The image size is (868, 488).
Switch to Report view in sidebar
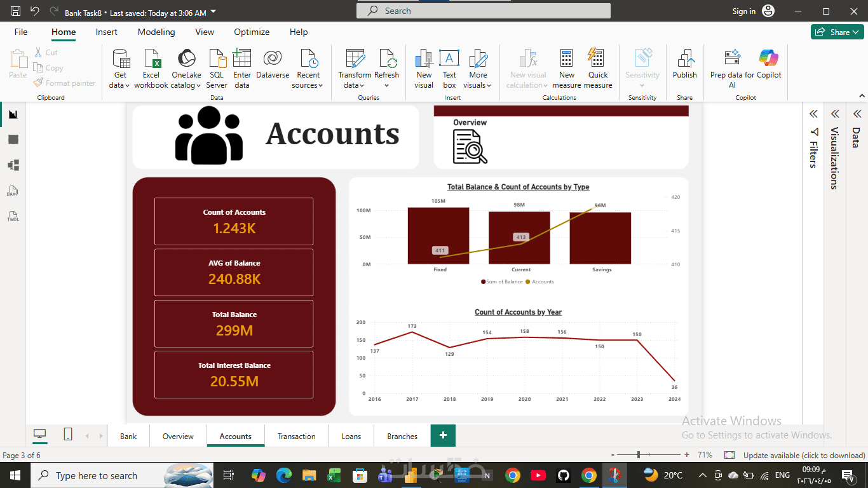point(13,114)
